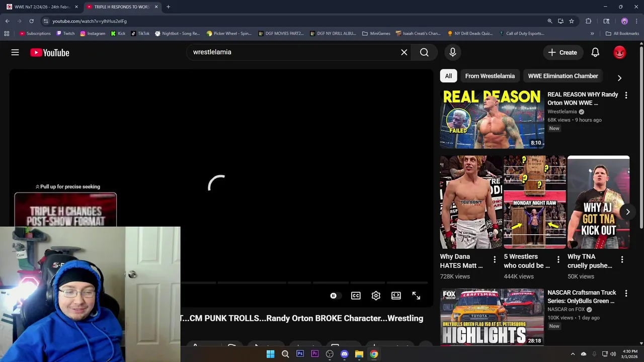Click the YouTube search magnifier button
This screenshot has height=362, width=644.
pos(424,52)
